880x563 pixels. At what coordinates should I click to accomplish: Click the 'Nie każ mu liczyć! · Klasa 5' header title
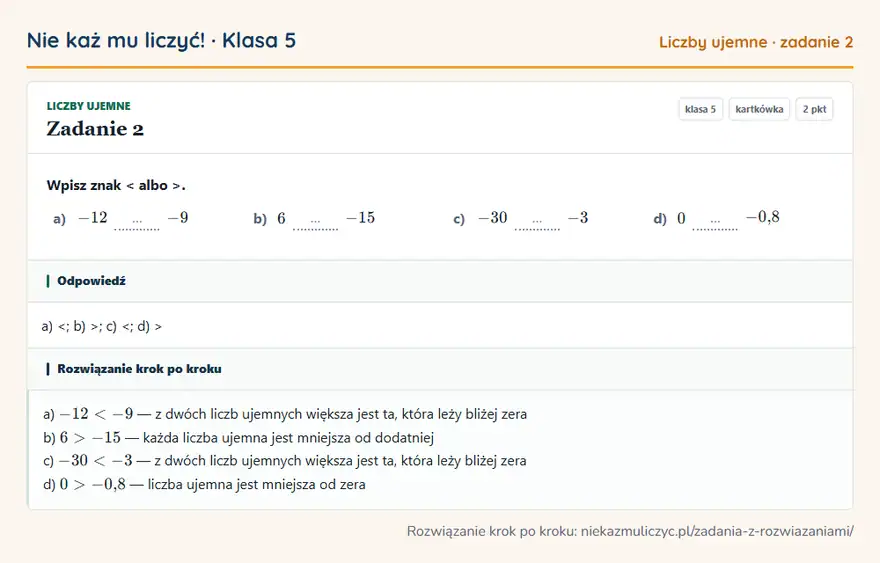pos(161,41)
